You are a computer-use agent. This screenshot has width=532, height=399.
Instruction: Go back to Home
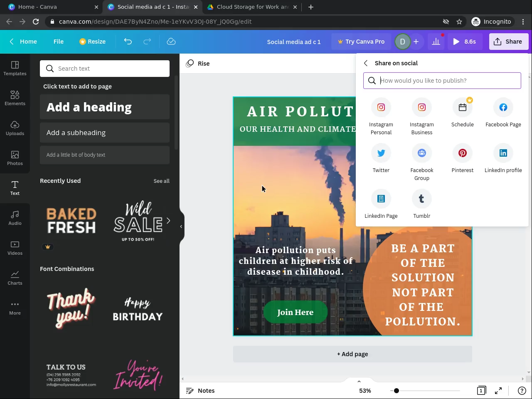(23, 42)
